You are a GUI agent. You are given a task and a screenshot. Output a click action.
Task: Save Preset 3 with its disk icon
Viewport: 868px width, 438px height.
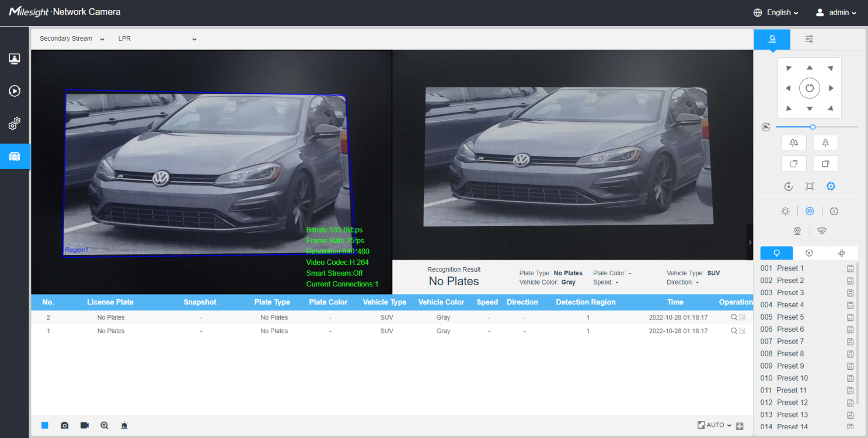tap(850, 293)
